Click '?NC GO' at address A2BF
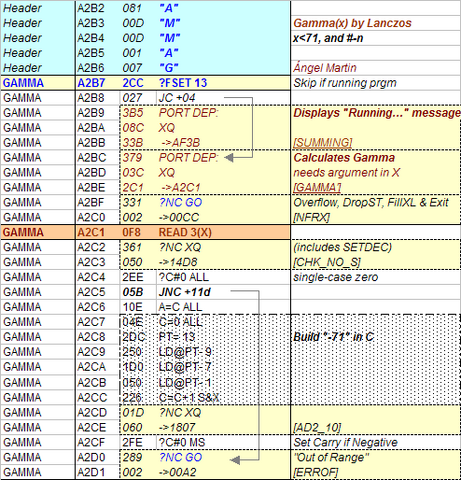This screenshot has height=480, width=461. (x=180, y=202)
